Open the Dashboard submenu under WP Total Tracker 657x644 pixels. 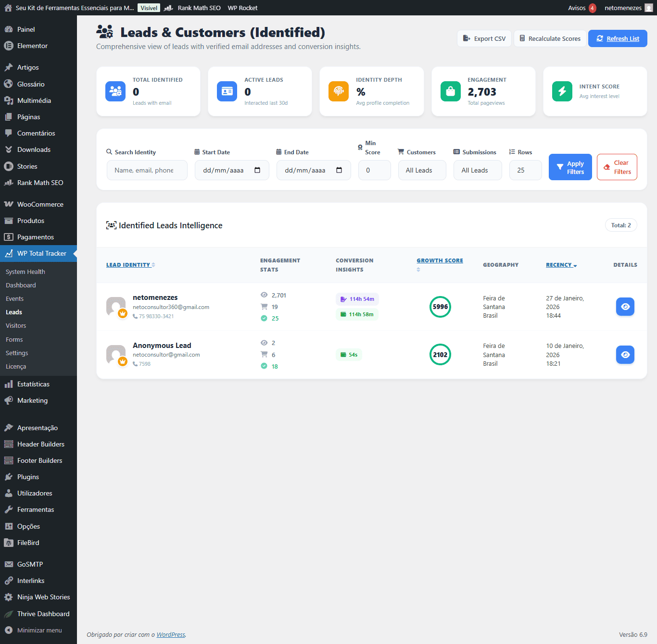coord(21,285)
